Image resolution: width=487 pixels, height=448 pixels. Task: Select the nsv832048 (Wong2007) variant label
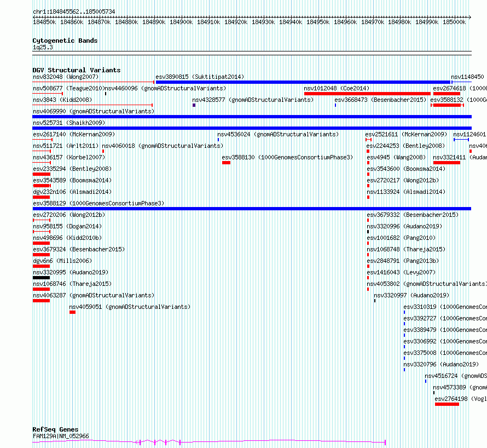point(66,77)
